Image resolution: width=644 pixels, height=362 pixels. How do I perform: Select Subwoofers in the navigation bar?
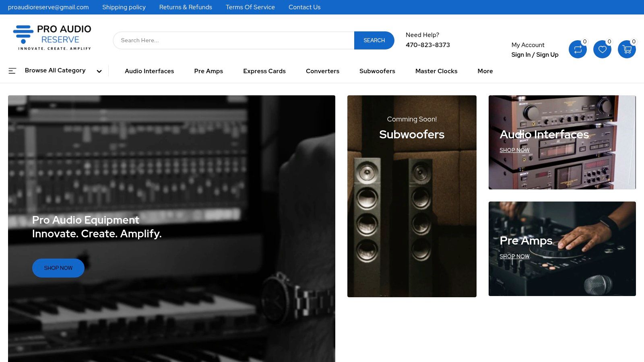[377, 71]
